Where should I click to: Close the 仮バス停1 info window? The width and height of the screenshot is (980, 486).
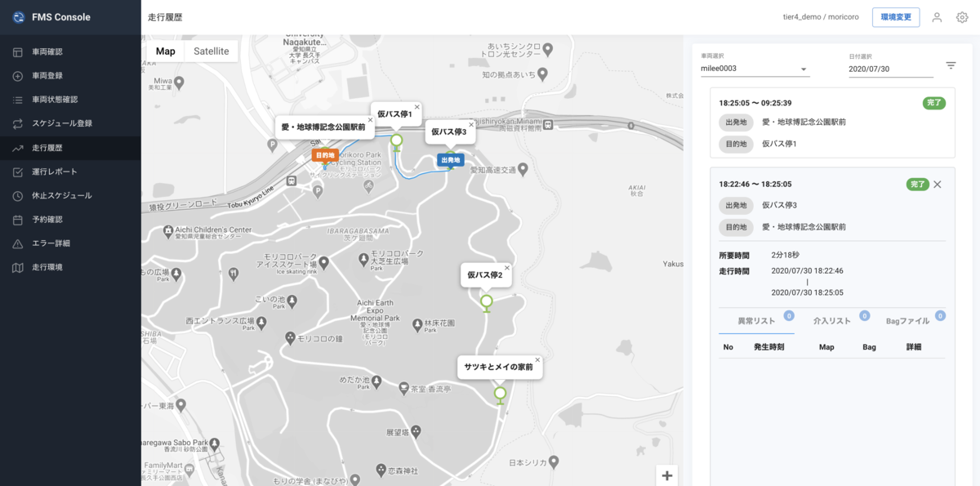tap(416, 107)
